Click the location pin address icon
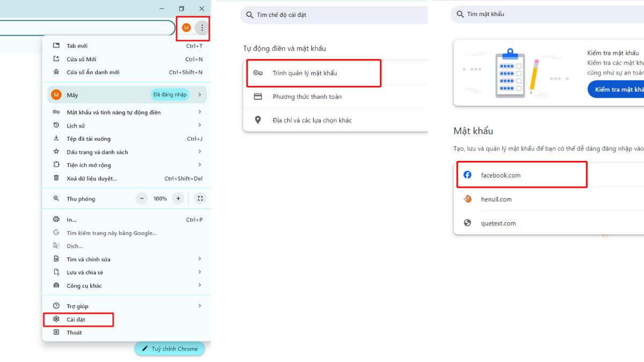644x362 pixels. [x=258, y=120]
